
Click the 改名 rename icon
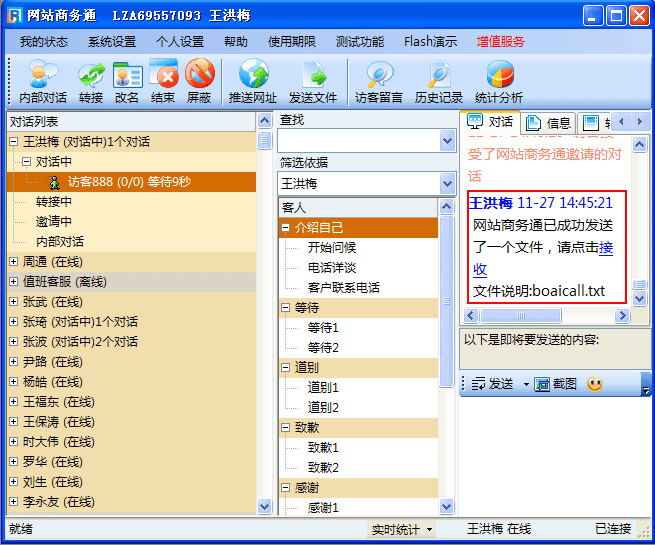pyautogui.click(x=127, y=81)
